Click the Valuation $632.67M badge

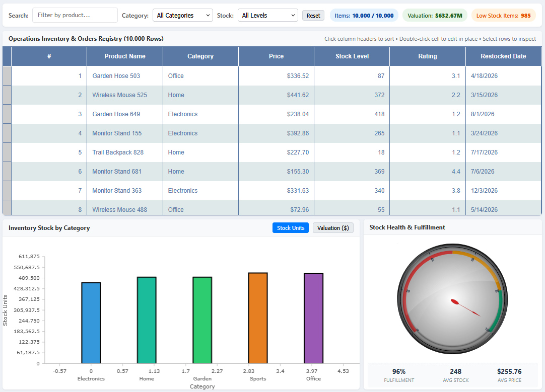point(435,16)
